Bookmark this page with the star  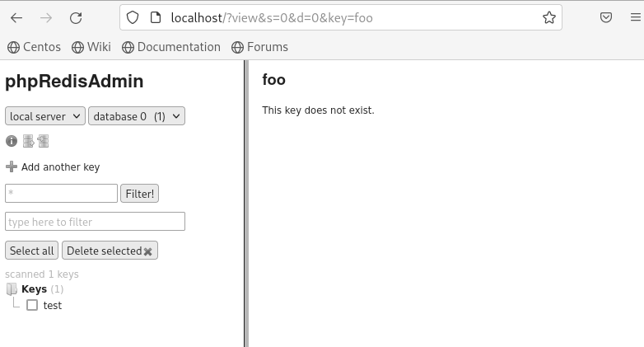coord(549,17)
